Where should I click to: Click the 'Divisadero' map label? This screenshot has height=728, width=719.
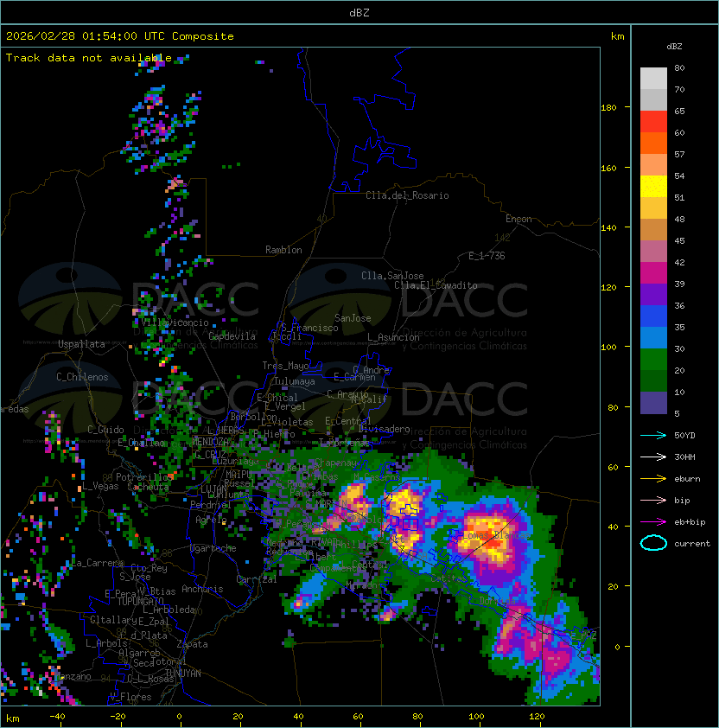click(x=384, y=429)
